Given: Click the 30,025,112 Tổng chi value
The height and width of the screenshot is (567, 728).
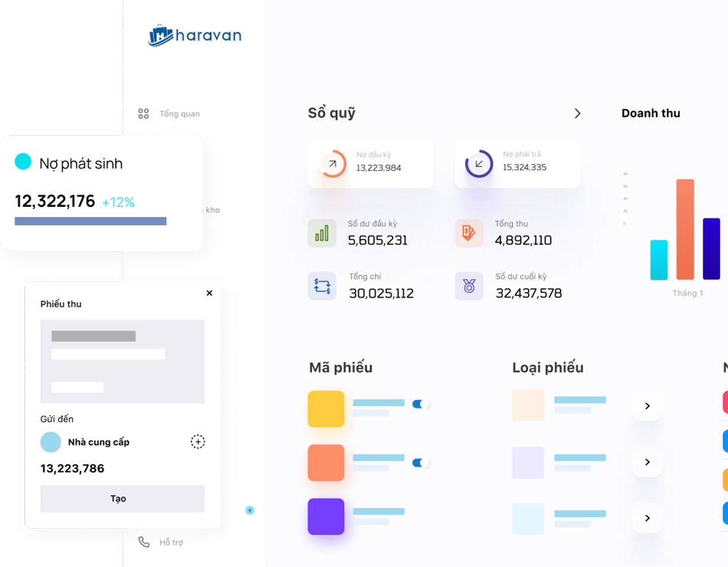Looking at the screenshot, I should tap(381, 293).
